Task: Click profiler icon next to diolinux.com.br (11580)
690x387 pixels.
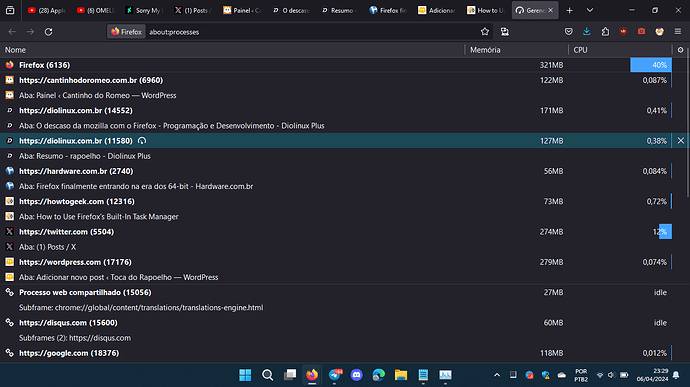Action: [142, 141]
